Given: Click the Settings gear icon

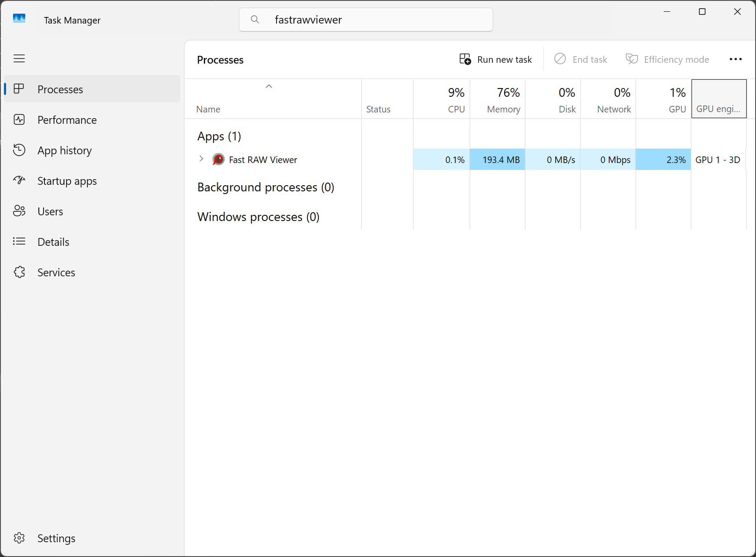Looking at the screenshot, I should (x=19, y=538).
